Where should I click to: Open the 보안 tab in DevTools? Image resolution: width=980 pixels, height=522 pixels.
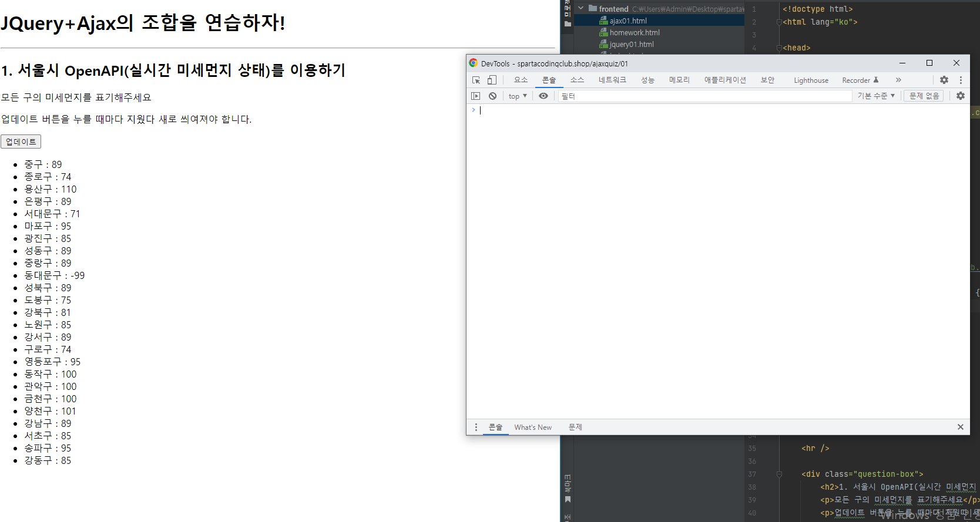click(x=767, y=80)
